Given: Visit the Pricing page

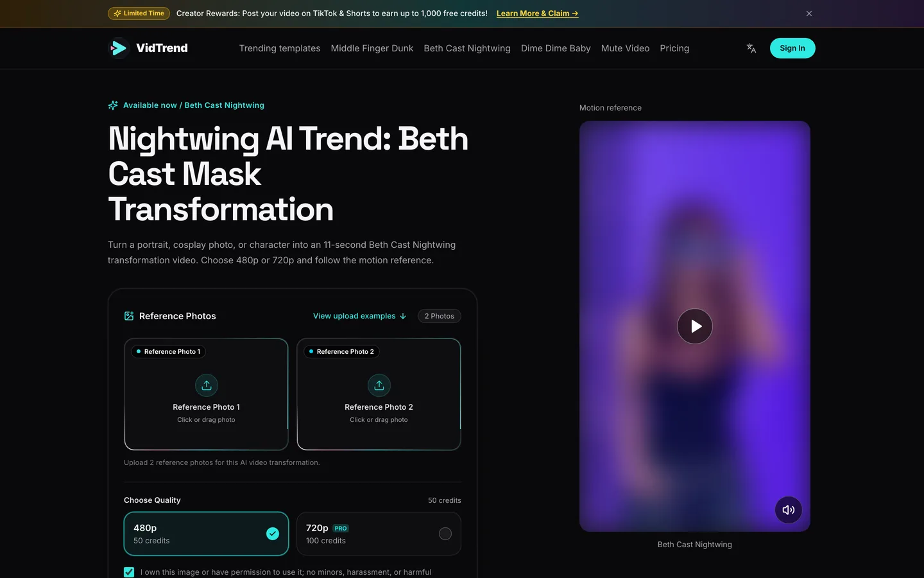Looking at the screenshot, I should 674,48.
